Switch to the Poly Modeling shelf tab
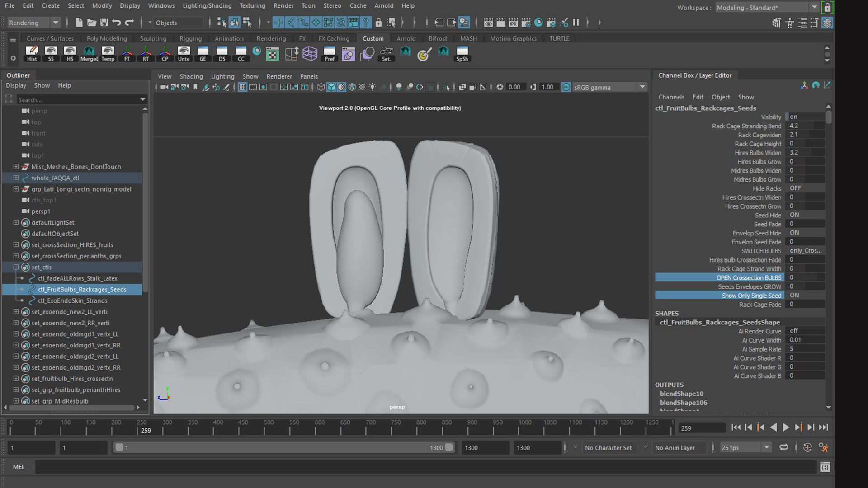The width and height of the screenshot is (868, 488). click(107, 38)
